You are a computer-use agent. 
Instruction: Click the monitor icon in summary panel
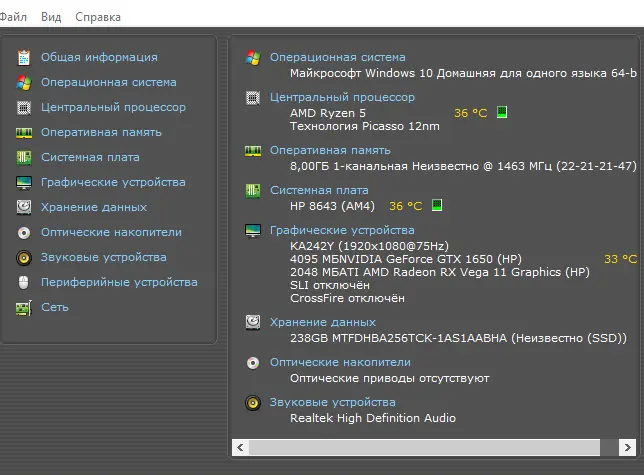coord(253,231)
